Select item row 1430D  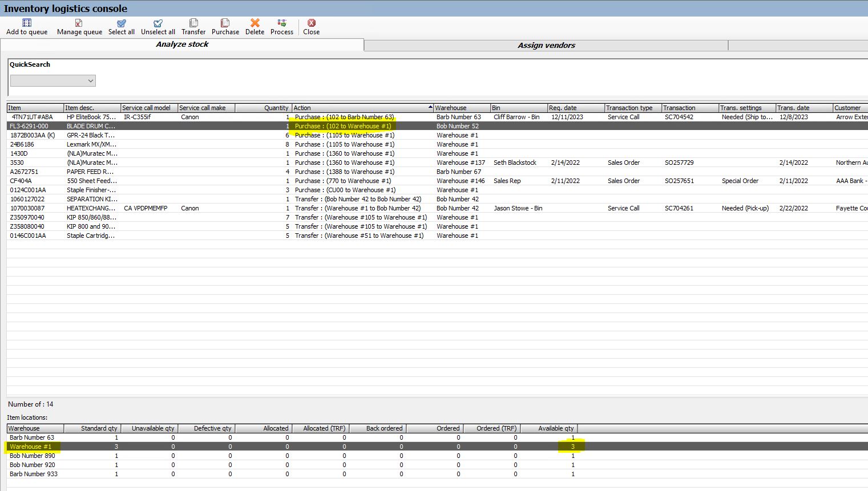tap(437, 153)
